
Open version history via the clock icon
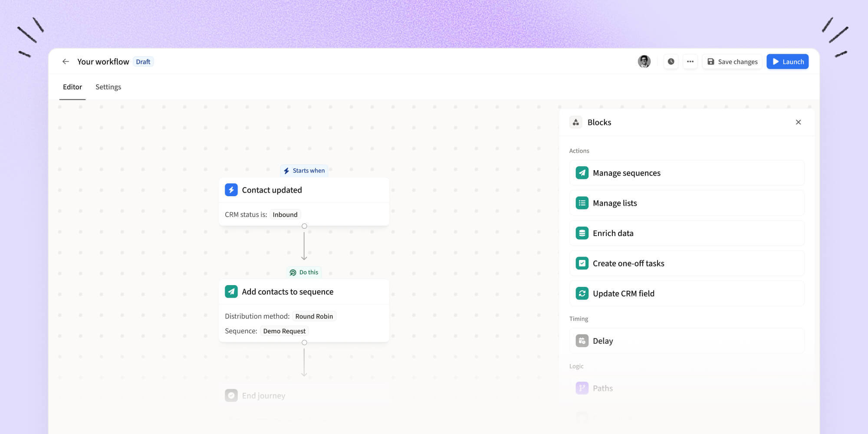click(x=671, y=61)
